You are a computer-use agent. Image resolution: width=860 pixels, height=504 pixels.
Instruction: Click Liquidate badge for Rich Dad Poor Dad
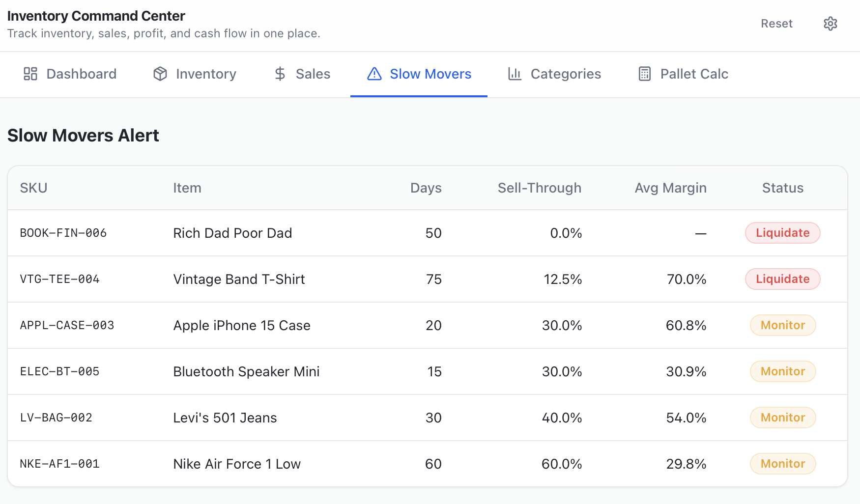(782, 233)
